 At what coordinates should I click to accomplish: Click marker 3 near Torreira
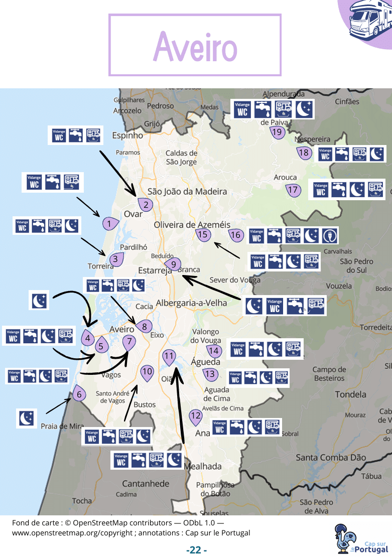pyautogui.click(x=116, y=259)
